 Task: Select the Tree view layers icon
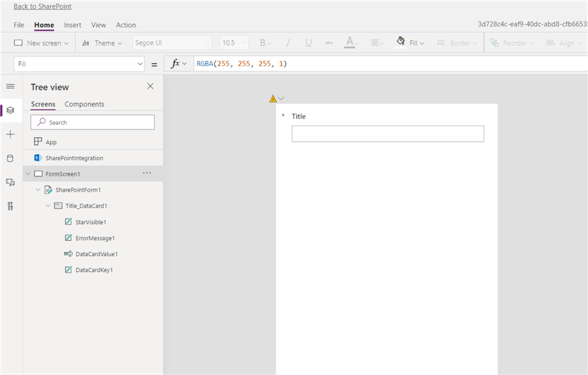pyautogui.click(x=10, y=110)
